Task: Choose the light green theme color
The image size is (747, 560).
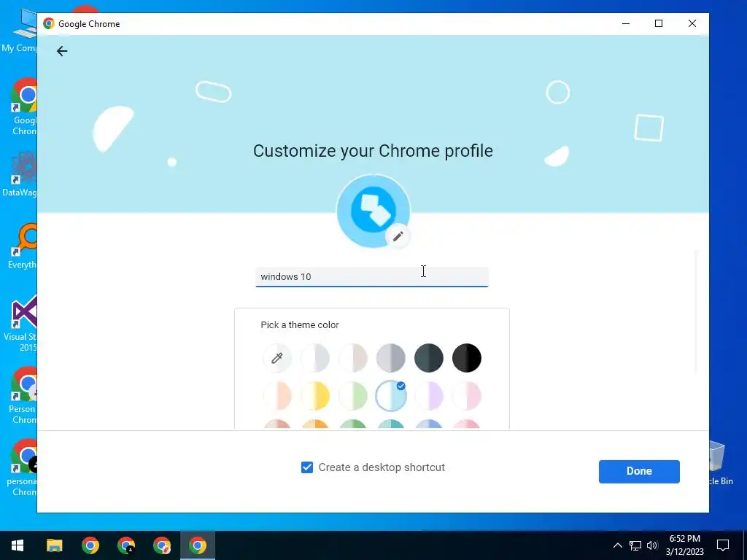Action: coord(353,396)
